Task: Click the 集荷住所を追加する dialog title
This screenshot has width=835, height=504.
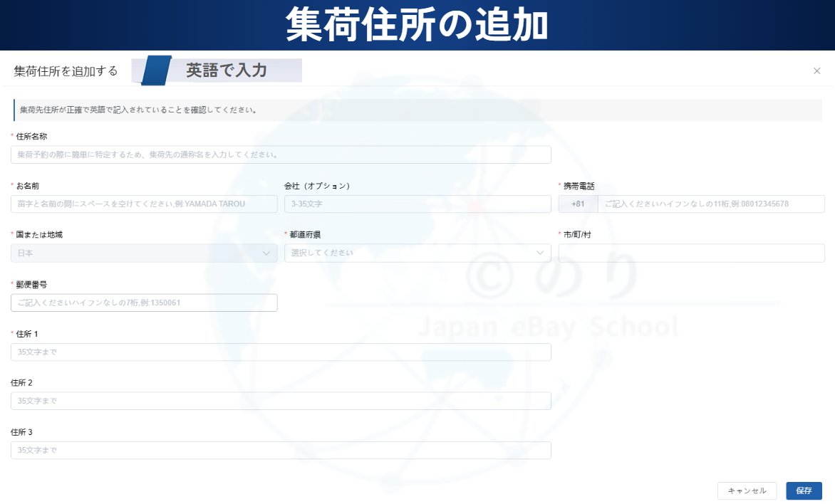Action: [x=66, y=71]
